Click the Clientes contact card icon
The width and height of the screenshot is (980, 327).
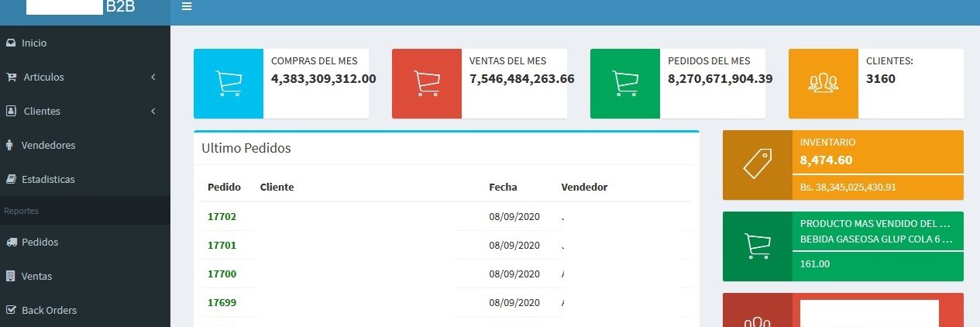[x=11, y=111]
